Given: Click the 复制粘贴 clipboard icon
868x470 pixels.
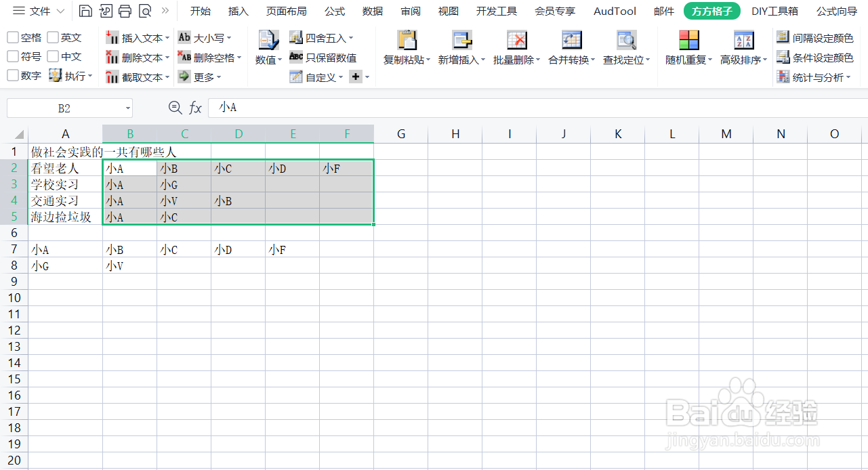Looking at the screenshot, I should pyautogui.click(x=407, y=41).
